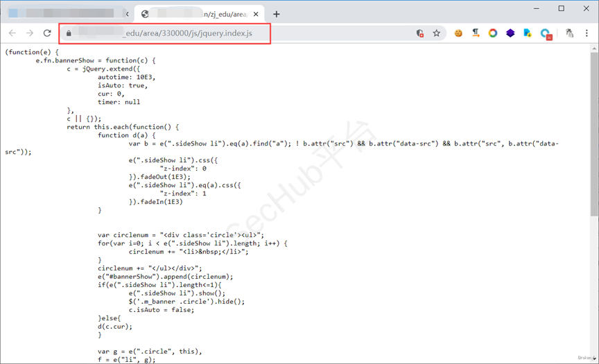599x364 pixels.
Task: Switch to the first blurred tab
Action: coord(62,14)
